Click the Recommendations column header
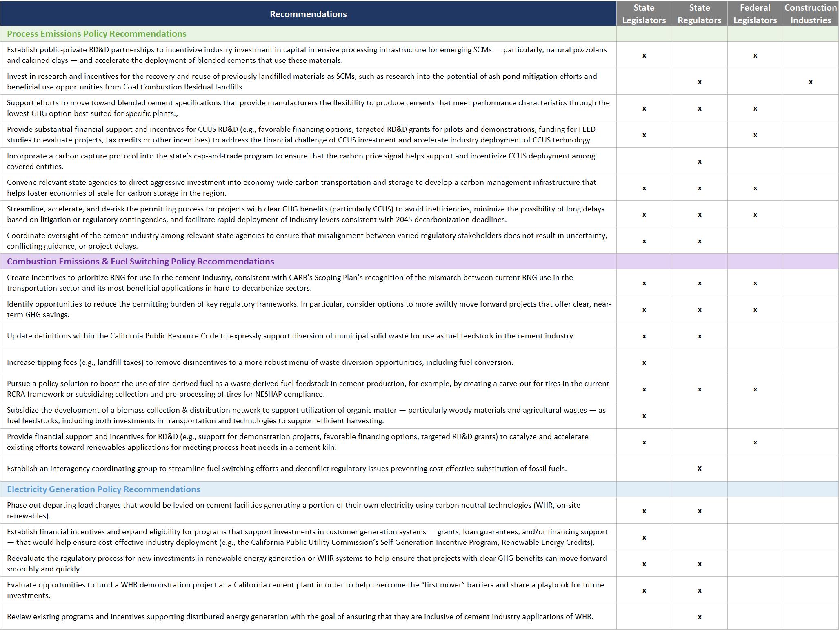 point(308,14)
